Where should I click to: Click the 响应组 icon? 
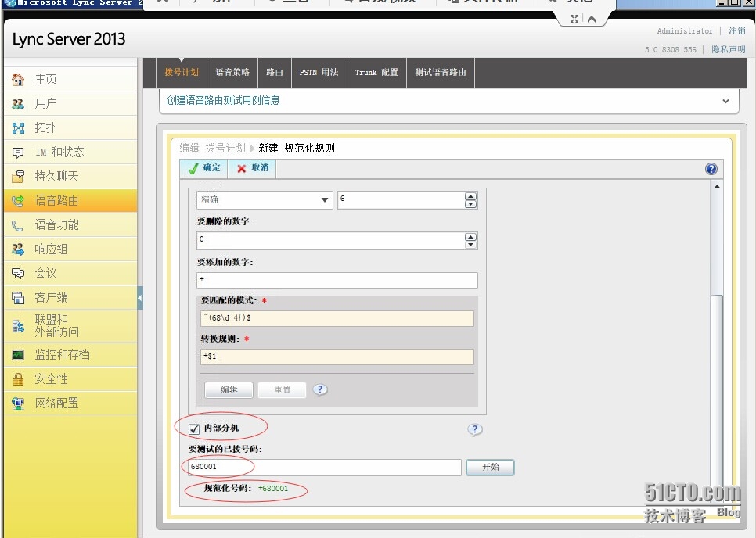click(18, 249)
